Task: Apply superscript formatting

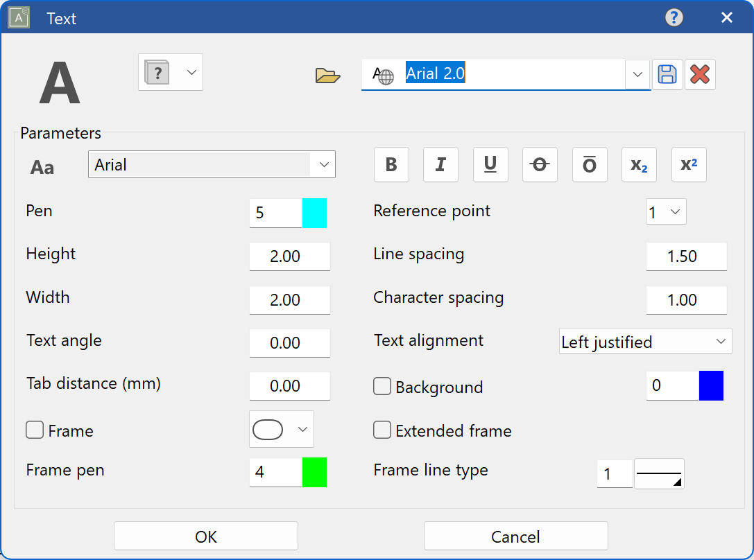Action: click(689, 164)
